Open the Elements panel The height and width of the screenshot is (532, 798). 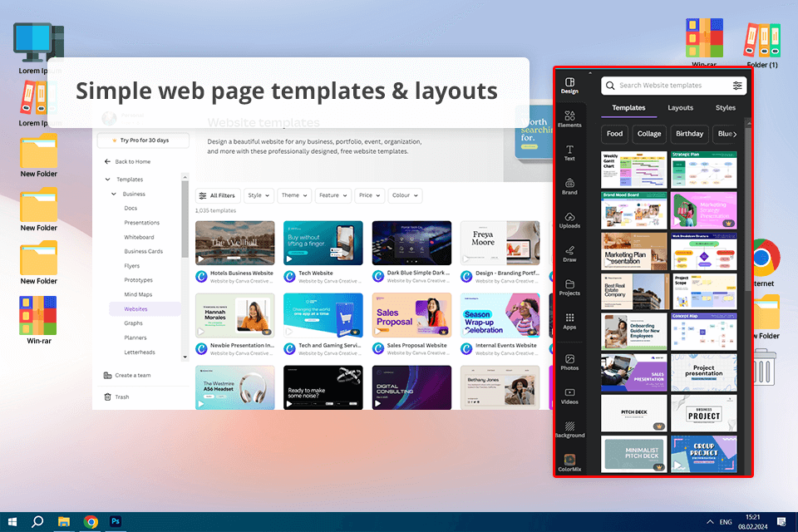tap(569, 119)
